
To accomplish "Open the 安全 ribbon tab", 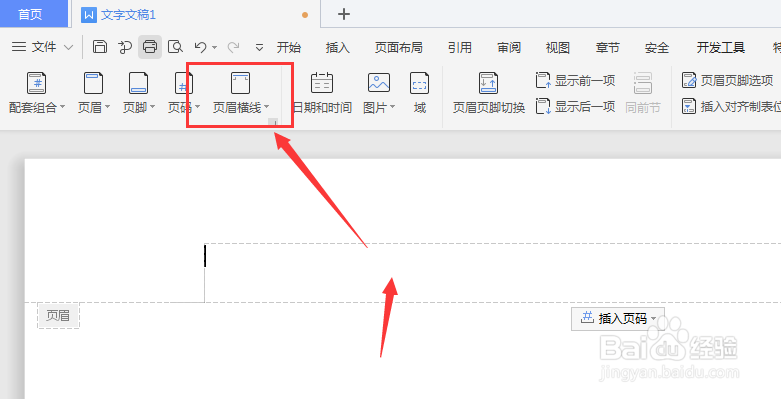I will pyautogui.click(x=656, y=47).
